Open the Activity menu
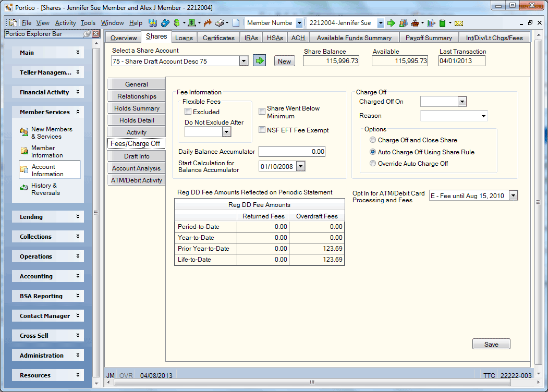Screen dimensions: 548x392 [65, 23]
